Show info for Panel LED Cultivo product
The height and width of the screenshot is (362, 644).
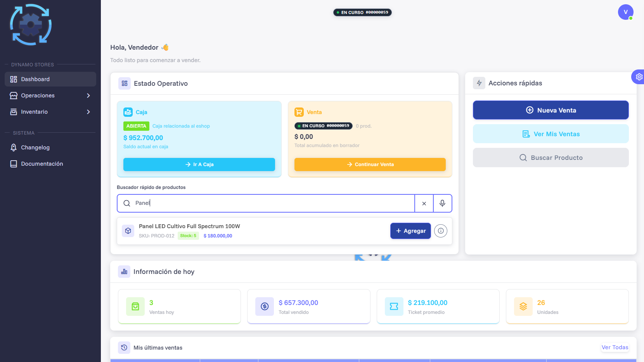(441, 231)
